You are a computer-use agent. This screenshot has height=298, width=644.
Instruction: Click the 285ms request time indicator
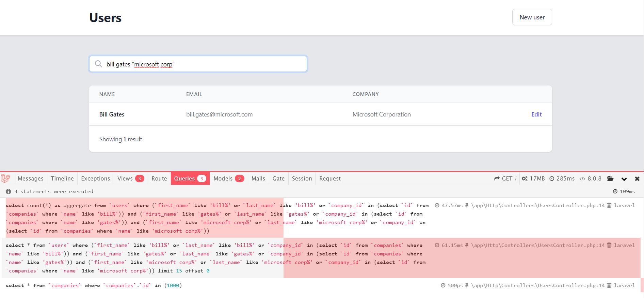pos(562,178)
